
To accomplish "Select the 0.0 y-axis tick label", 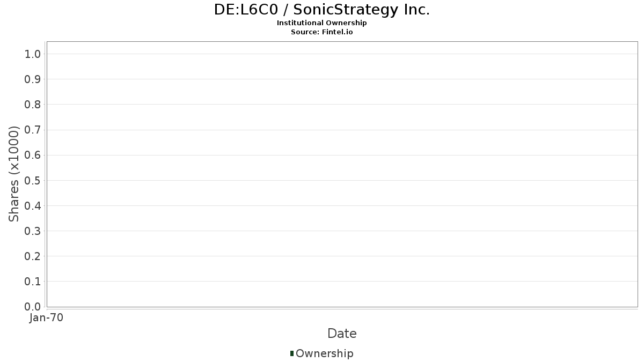I will coord(33,307).
